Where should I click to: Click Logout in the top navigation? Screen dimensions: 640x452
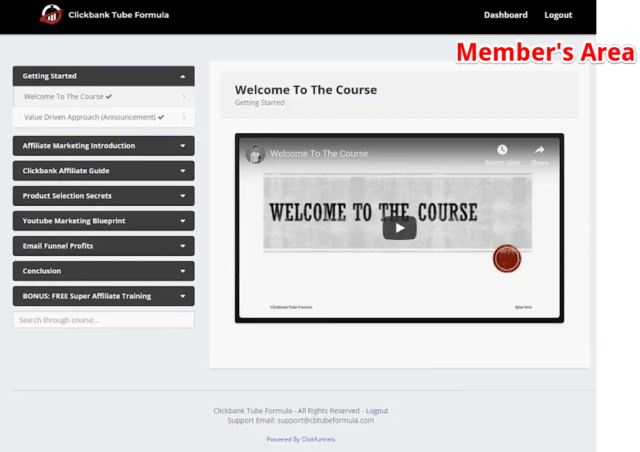[558, 15]
